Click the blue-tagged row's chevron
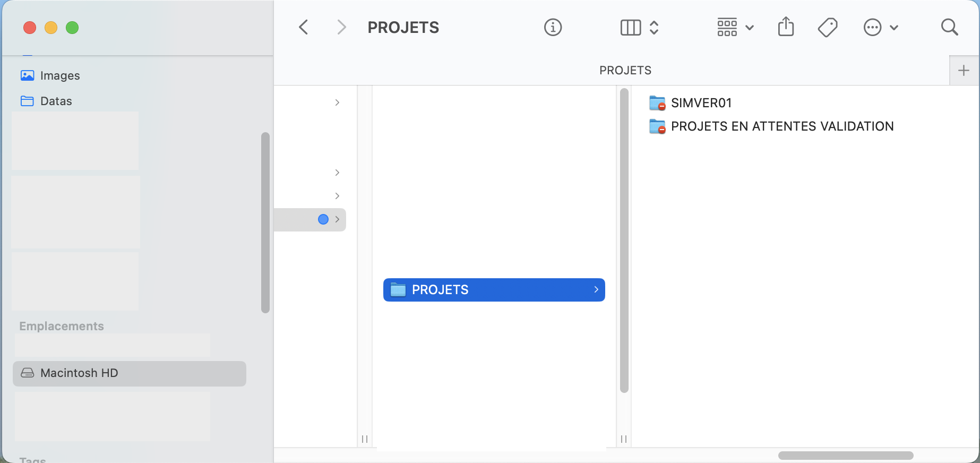Image resolution: width=980 pixels, height=463 pixels. [x=337, y=219]
